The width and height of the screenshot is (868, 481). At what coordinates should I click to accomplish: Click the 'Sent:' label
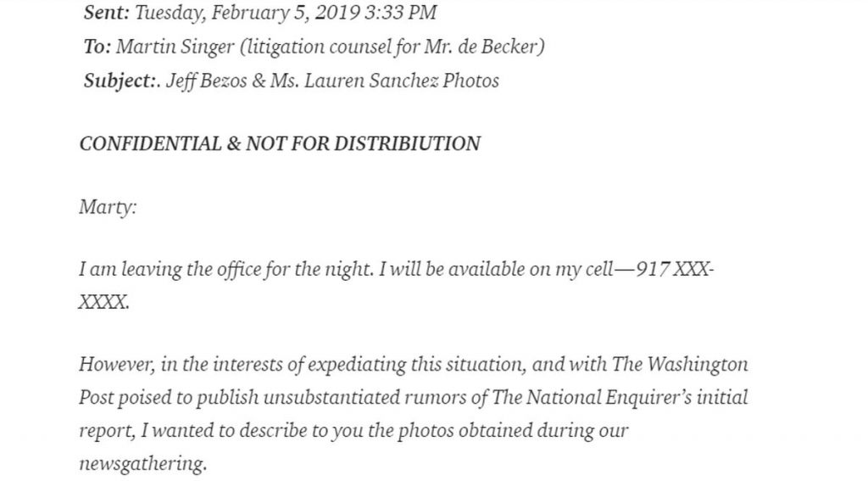pyautogui.click(x=106, y=13)
